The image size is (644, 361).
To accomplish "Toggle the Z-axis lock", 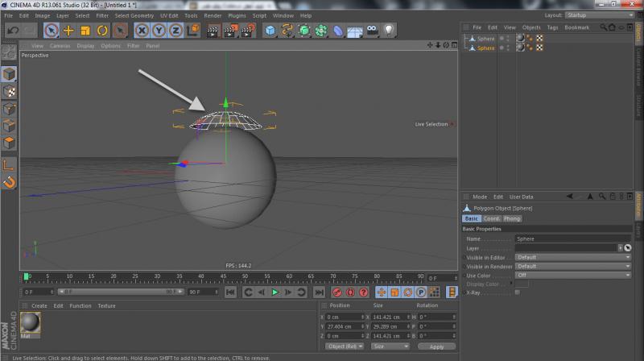I will 175,31.
